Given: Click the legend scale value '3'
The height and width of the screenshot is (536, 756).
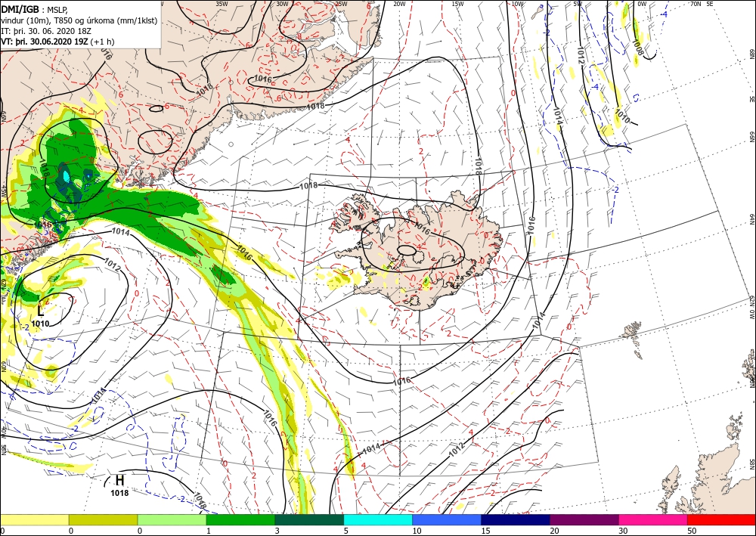Looking at the screenshot, I should (277, 531).
